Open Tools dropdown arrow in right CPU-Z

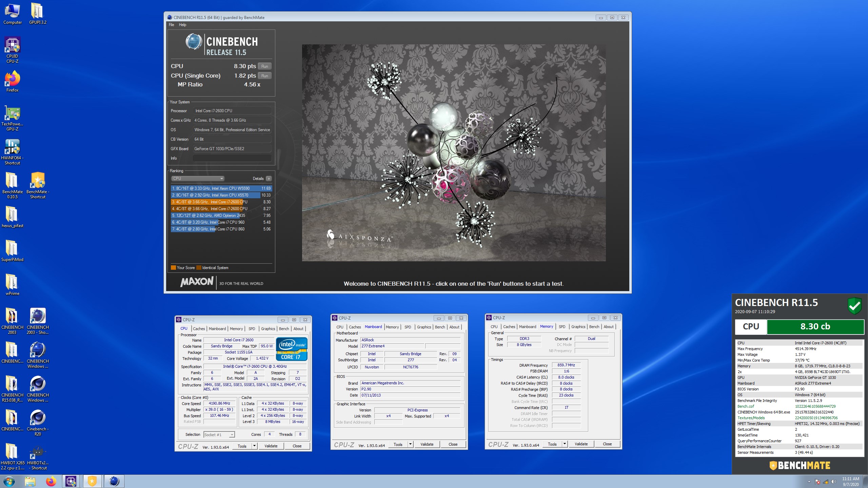point(565,444)
